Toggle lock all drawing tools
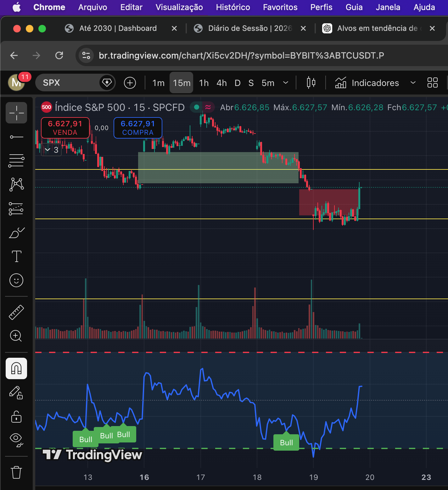Image resolution: width=448 pixels, height=490 pixels. point(16,417)
